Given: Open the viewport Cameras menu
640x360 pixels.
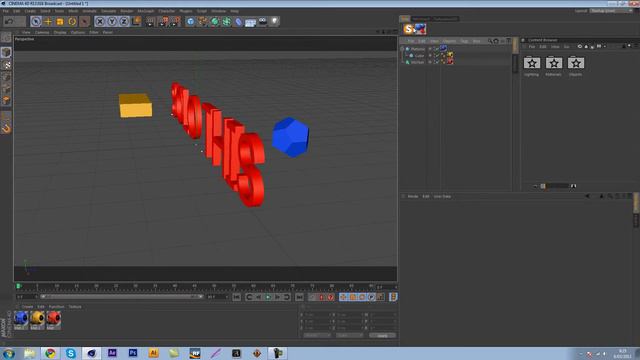Looking at the screenshot, I should [42, 32].
